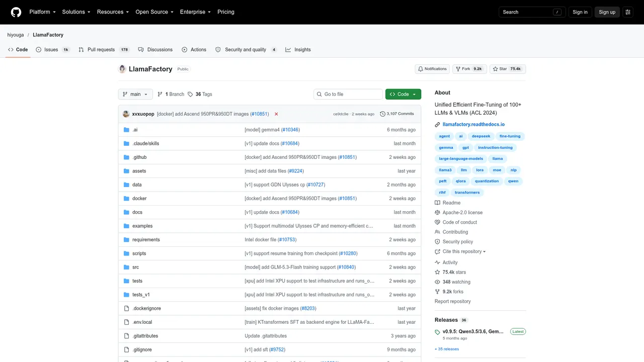
Task: Click the Star 75.4k button
Action: [x=508, y=69]
